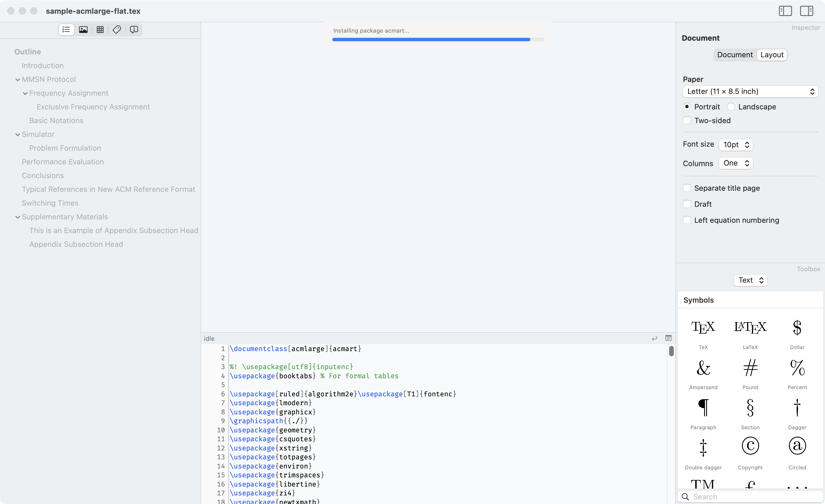Collapse the MMSN Protocol outline section
The width and height of the screenshot is (825, 504).
click(x=17, y=80)
